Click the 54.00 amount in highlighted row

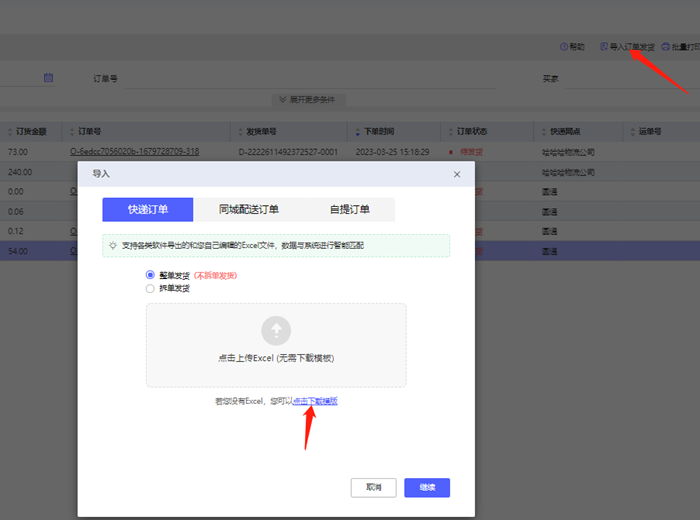[18, 251]
